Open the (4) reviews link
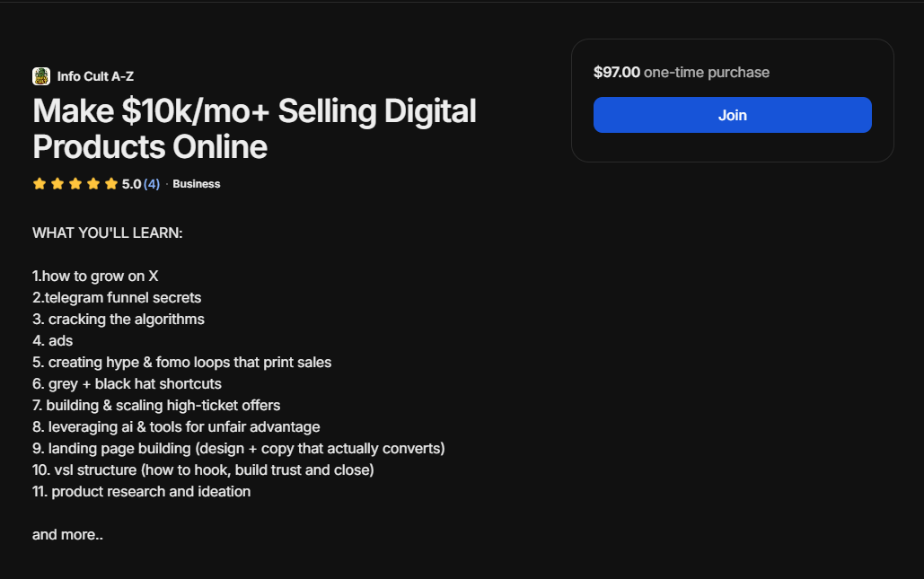 [x=151, y=183]
